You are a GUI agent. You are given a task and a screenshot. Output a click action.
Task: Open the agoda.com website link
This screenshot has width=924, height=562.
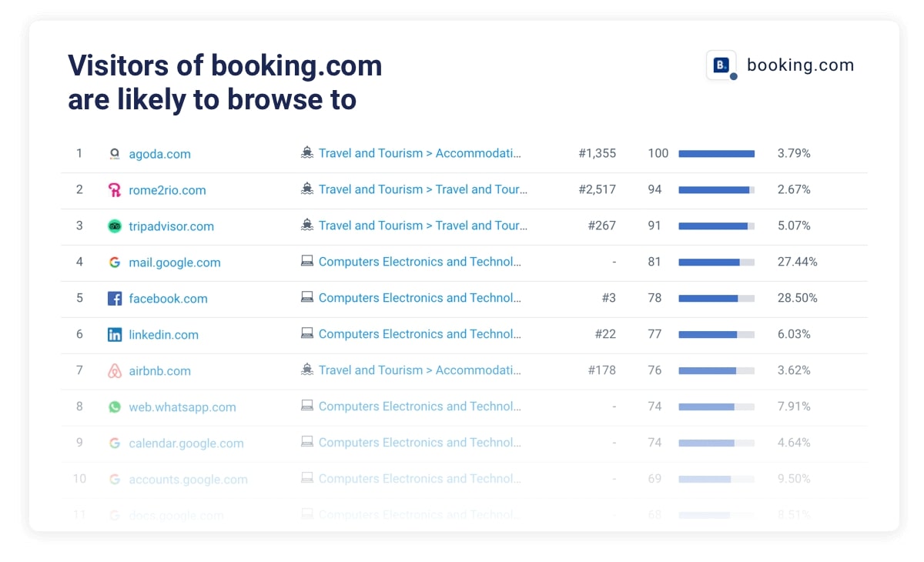159,153
